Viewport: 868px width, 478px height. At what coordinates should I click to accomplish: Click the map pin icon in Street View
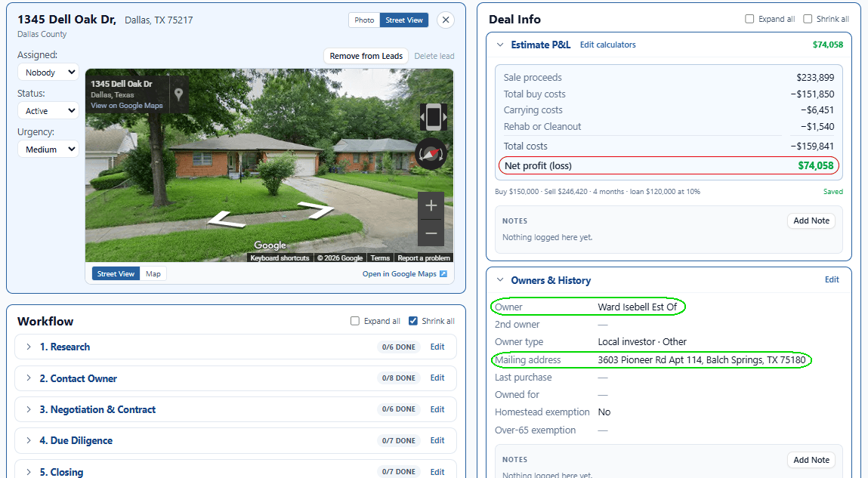(178, 94)
